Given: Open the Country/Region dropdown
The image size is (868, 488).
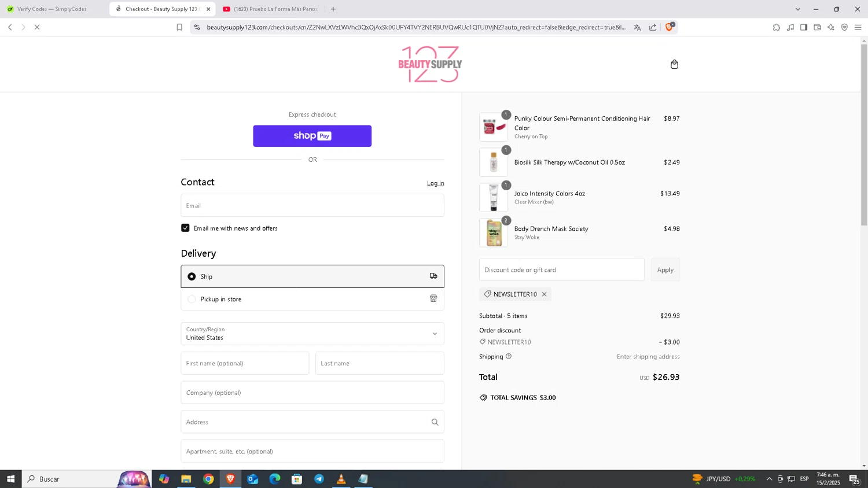Looking at the screenshot, I should click(x=312, y=334).
